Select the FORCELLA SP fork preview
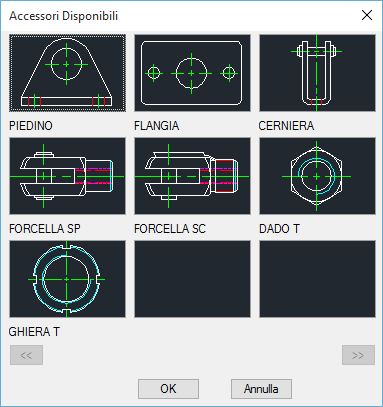 67,176
